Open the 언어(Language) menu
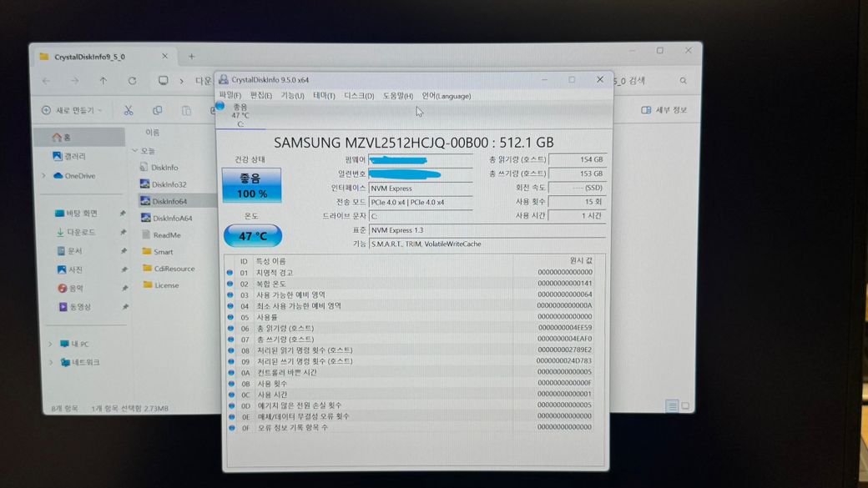The width and height of the screenshot is (868, 488). coord(447,96)
